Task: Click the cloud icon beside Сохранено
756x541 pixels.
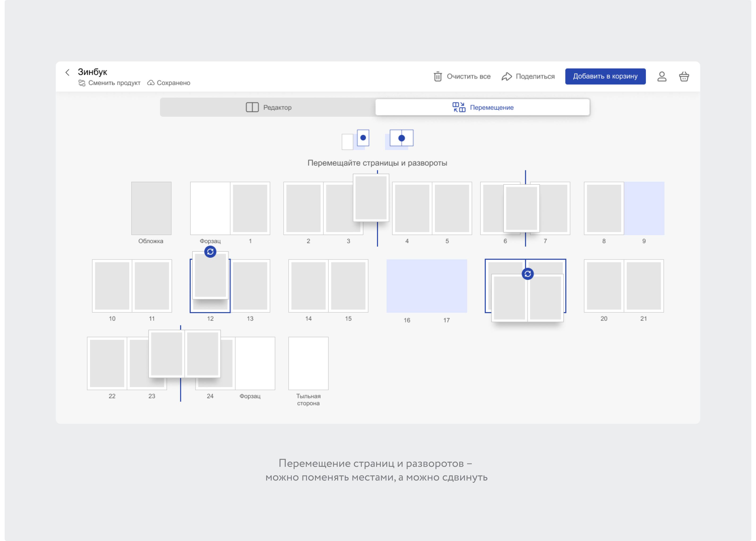Action: click(x=151, y=83)
